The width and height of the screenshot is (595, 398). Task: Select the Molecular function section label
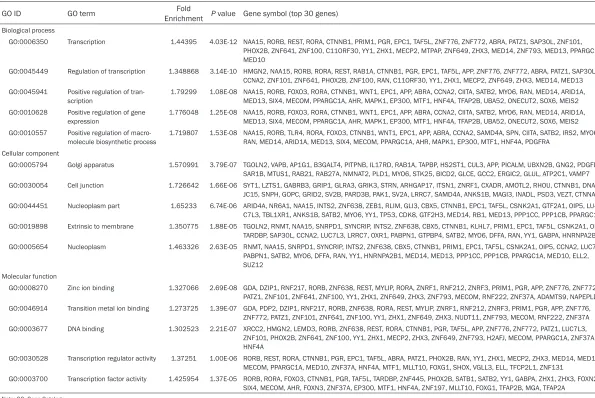29,276
